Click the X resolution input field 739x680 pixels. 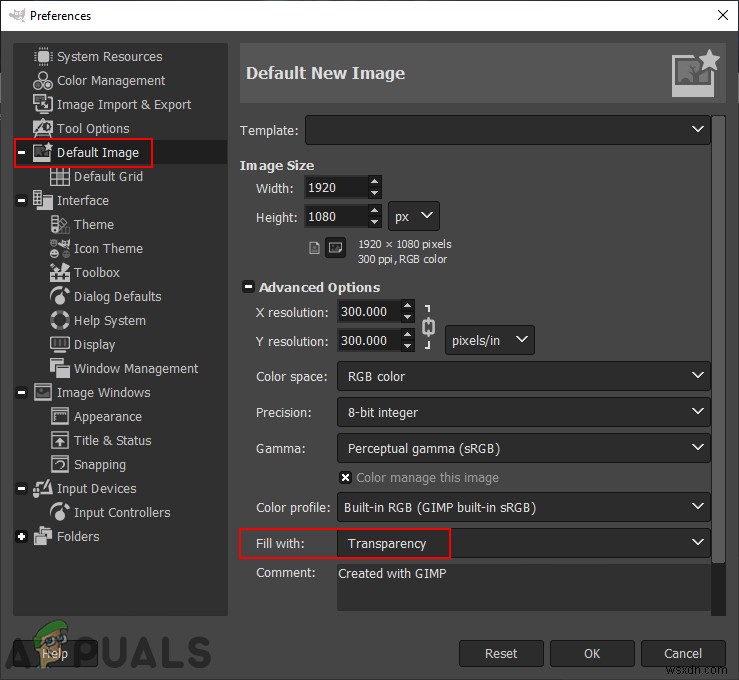(x=370, y=311)
